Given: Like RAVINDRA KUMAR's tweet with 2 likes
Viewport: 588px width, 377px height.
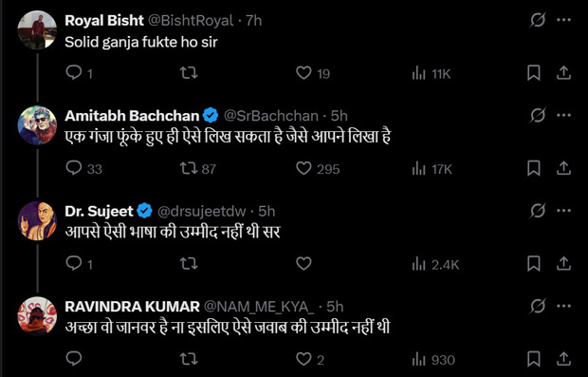Looking at the screenshot, I should click(310, 359).
